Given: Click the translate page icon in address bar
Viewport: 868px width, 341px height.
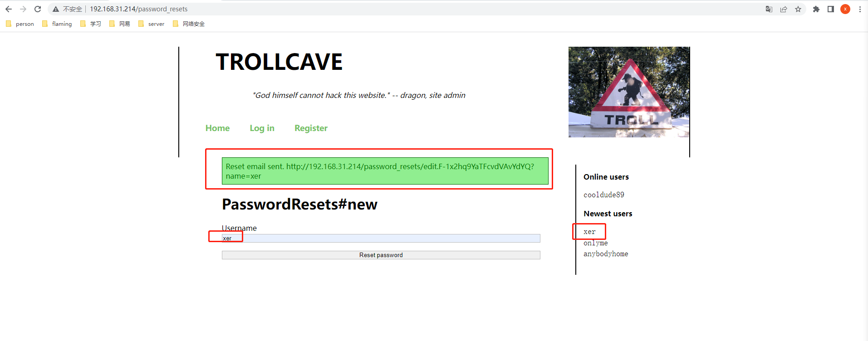Looking at the screenshot, I should pyautogui.click(x=769, y=9).
